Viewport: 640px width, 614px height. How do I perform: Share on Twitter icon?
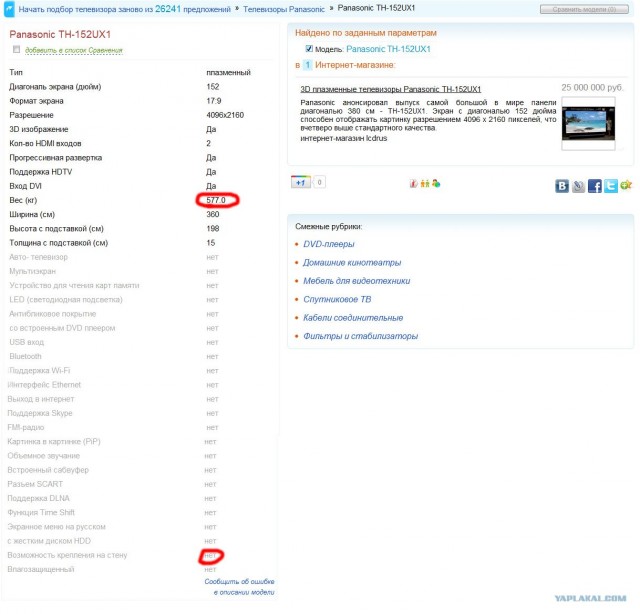(611, 186)
